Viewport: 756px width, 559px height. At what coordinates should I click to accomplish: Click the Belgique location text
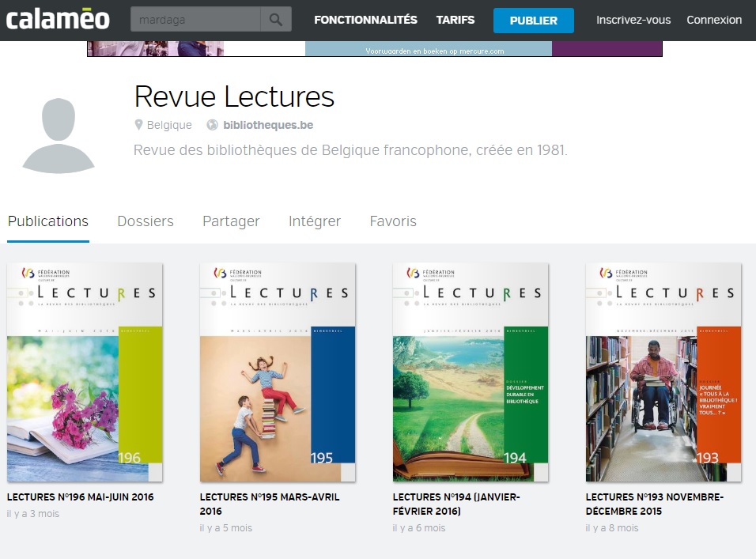pos(169,125)
